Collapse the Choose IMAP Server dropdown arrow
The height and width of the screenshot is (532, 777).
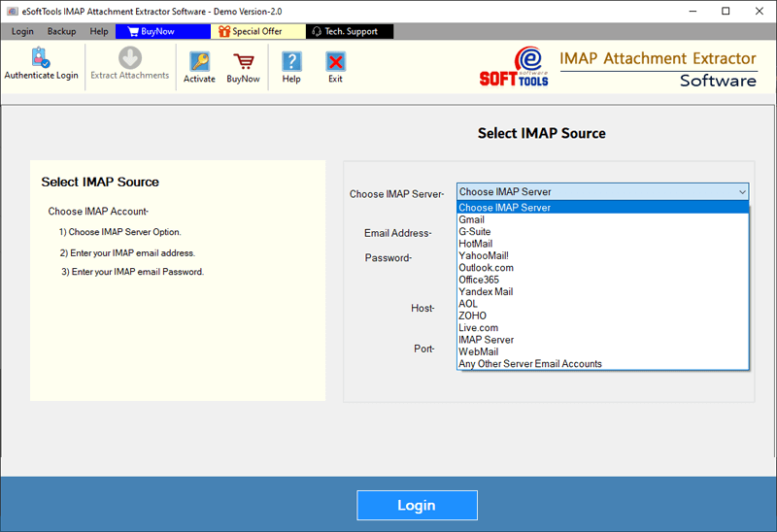[x=742, y=191]
